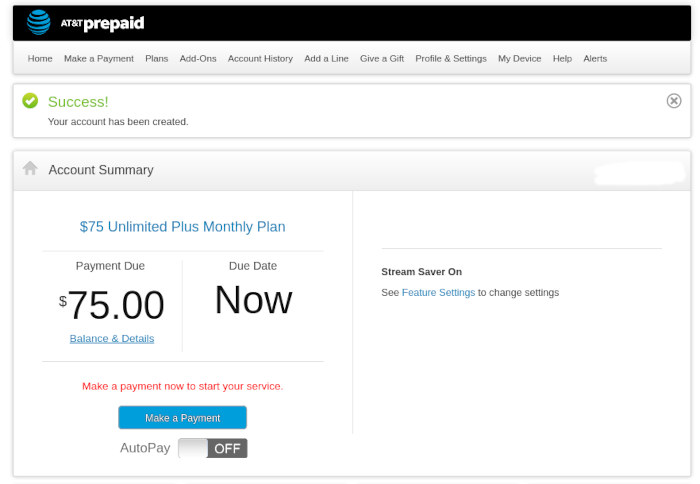Open Give a Gift page
This screenshot has width=700, height=484.
point(382,59)
